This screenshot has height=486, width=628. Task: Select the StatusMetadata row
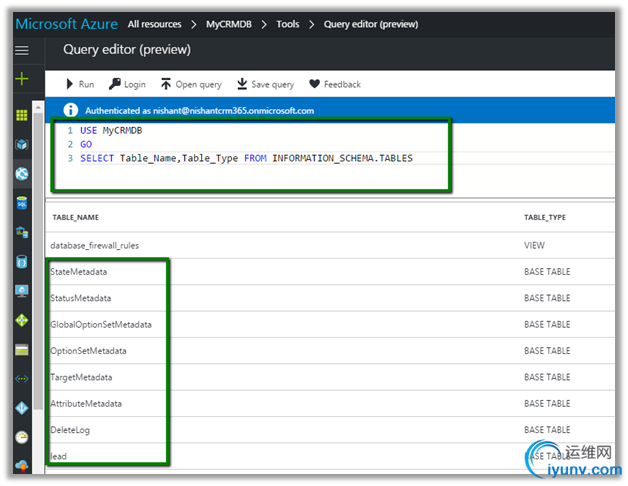click(330, 298)
